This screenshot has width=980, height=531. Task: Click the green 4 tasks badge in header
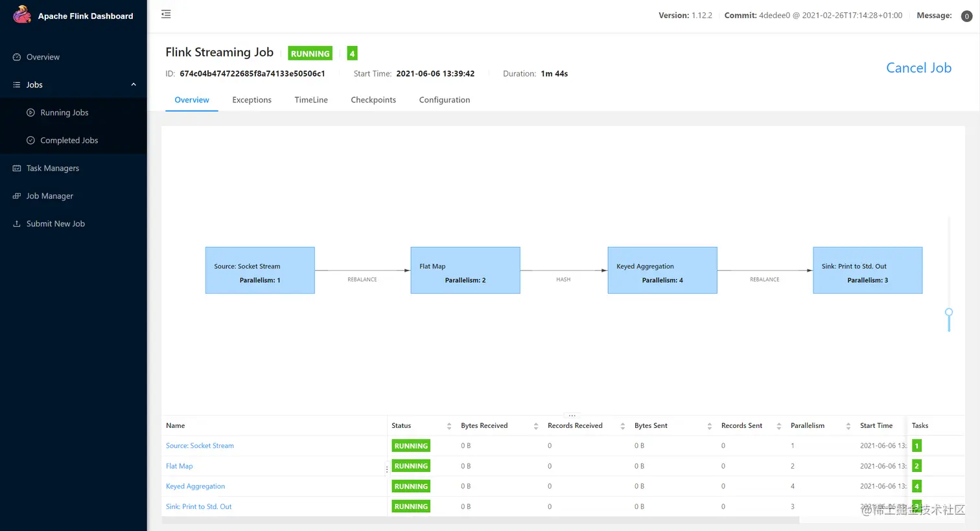coord(352,54)
